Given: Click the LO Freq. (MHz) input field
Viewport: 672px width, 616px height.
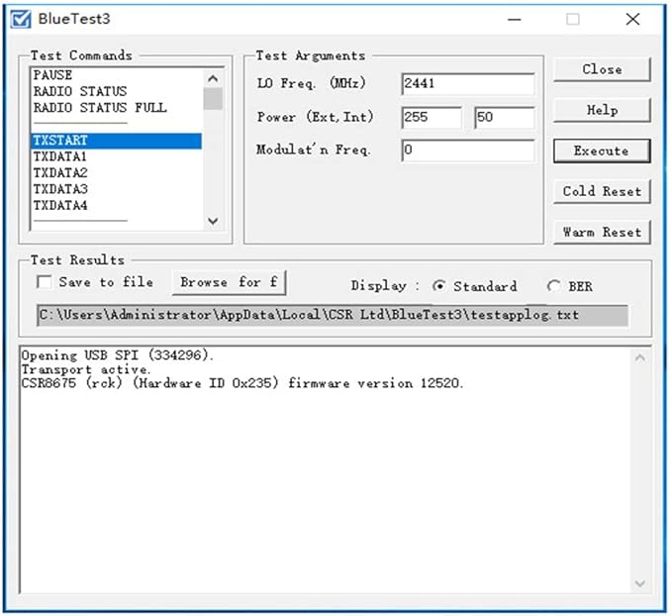Looking at the screenshot, I should pyautogui.click(x=467, y=83).
